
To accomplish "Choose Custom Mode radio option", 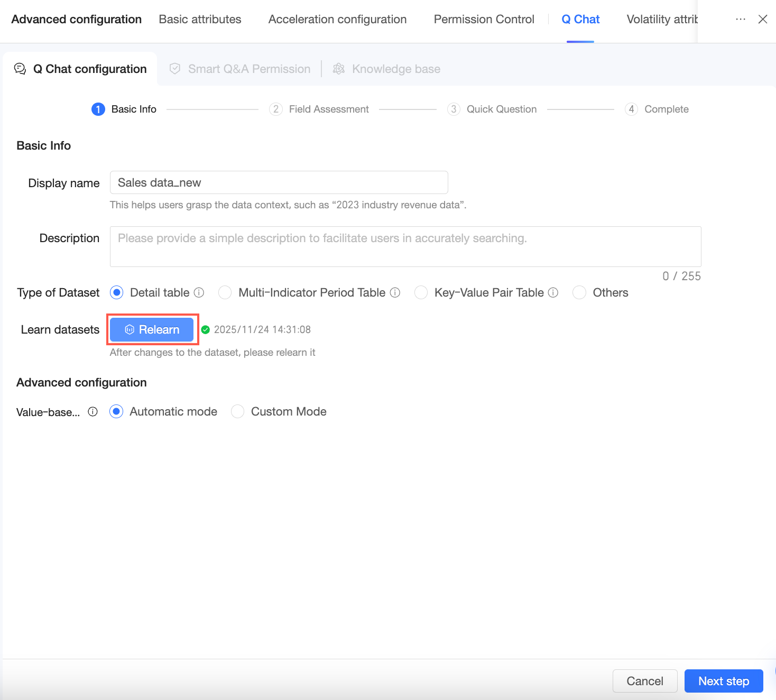I will (x=238, y=411).
